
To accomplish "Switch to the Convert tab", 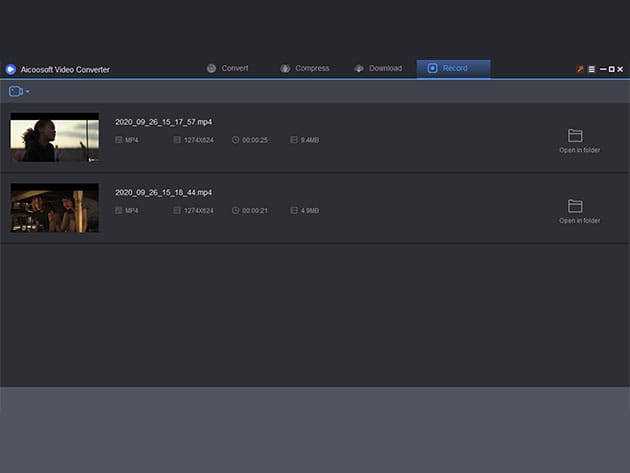I will [227, 69].
